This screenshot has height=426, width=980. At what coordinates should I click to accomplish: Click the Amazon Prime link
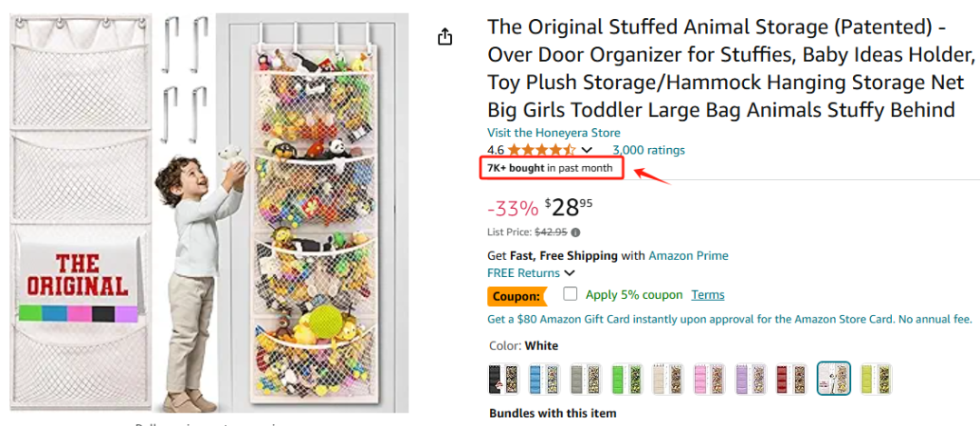point(688,255)
